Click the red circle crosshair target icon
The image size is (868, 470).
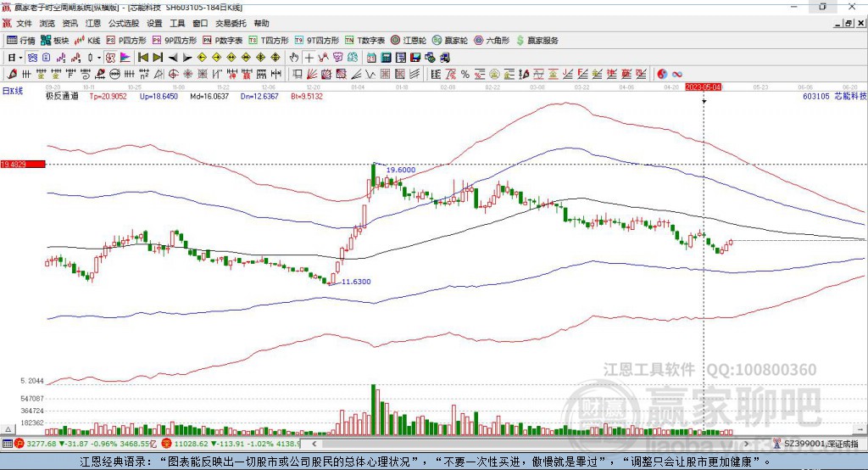[x=173, y=75]
